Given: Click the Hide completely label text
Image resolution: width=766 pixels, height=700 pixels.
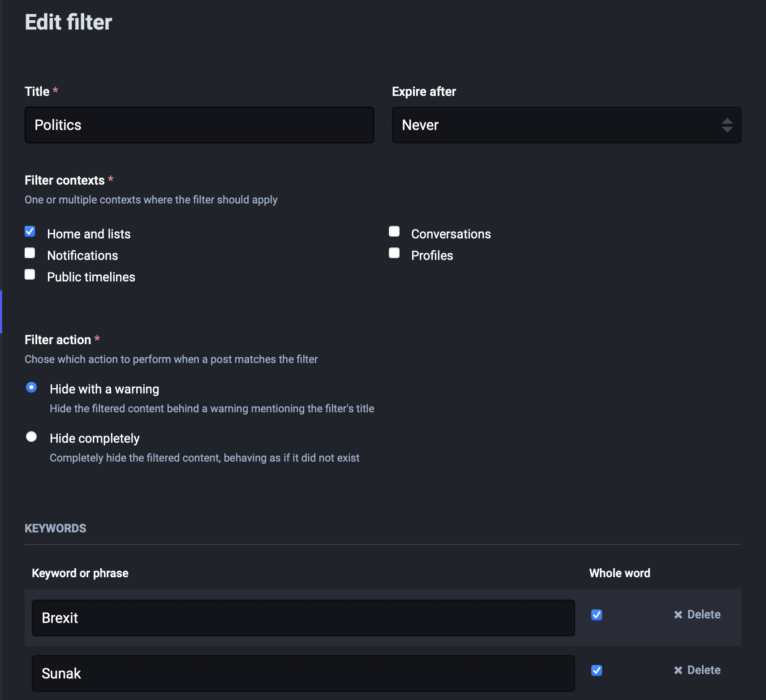Looking at the screenshot, I should [95, 438].
